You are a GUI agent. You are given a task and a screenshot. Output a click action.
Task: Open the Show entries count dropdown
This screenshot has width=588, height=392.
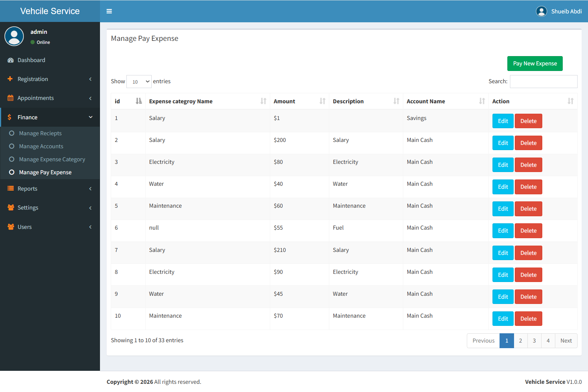[x=139, y=81]
